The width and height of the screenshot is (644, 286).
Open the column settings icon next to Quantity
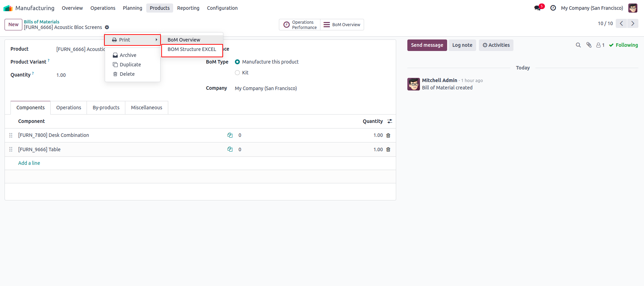click(390, 121)
